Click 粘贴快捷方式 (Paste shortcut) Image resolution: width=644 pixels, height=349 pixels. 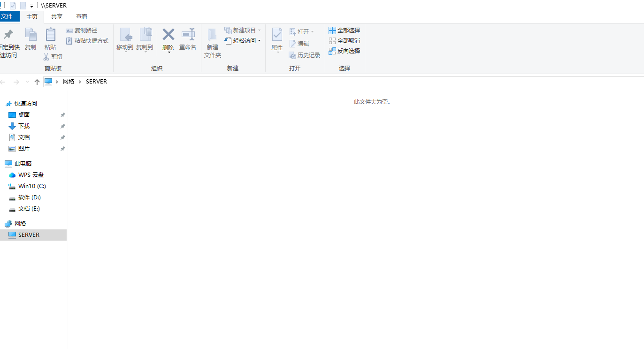87,41
